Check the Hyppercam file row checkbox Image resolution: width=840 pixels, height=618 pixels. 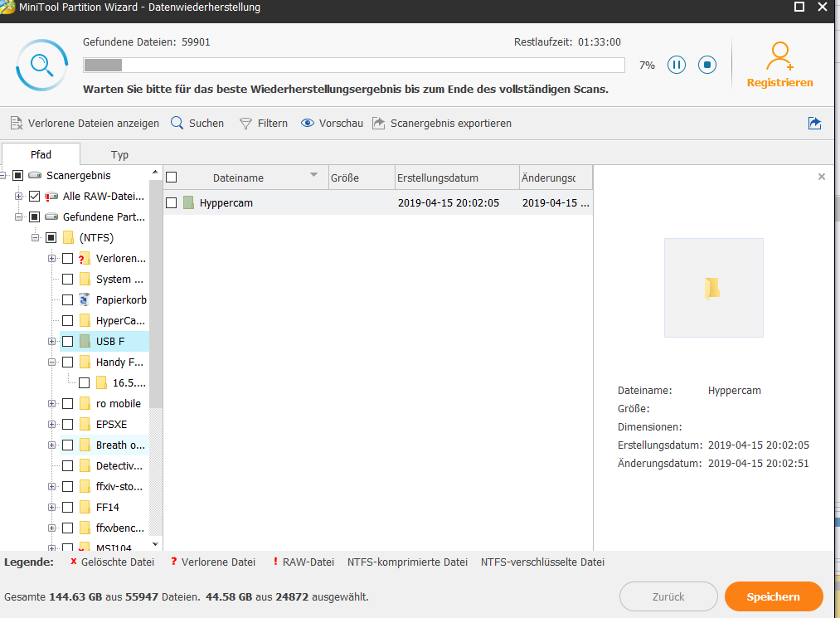click(172, 202)
